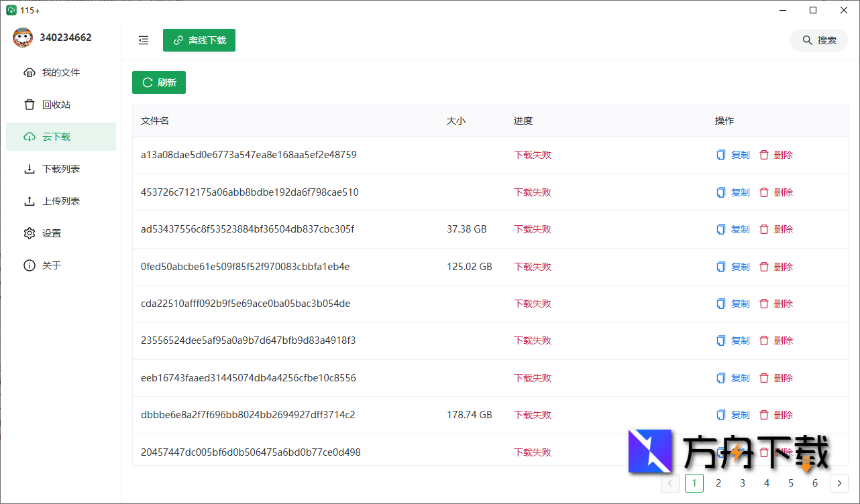Click 删除 link for file cda22510afff092b9f5e69ace0ba05bac3b054de
The width and height of the screenshot is (860, 504).
pyautogui.click(x=783, y=304)
